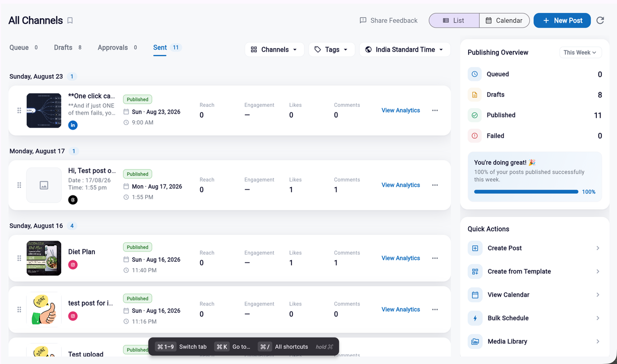
Task: Click the Instagram icon under Diet Plan
Action: click(x=73, y=265)
